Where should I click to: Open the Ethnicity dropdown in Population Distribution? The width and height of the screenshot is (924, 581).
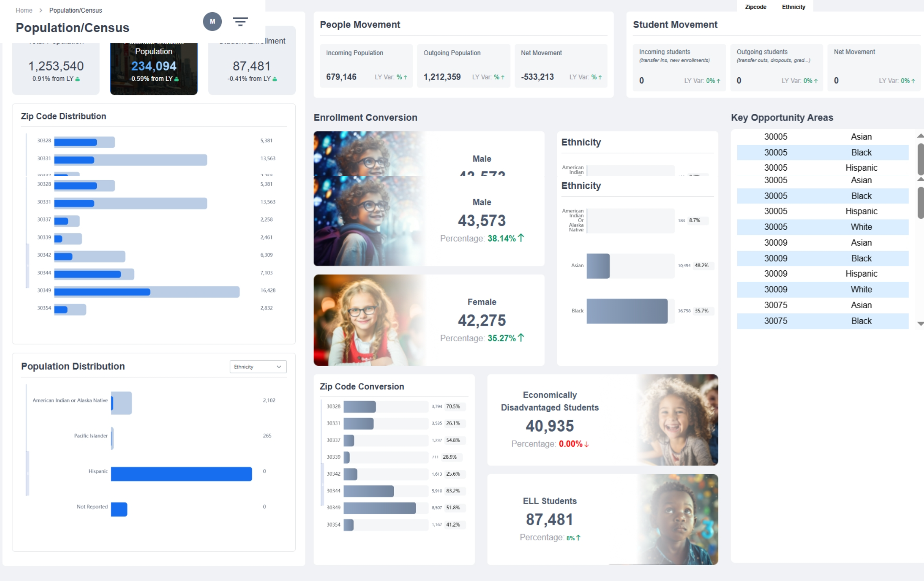click(x=258, y=367)
